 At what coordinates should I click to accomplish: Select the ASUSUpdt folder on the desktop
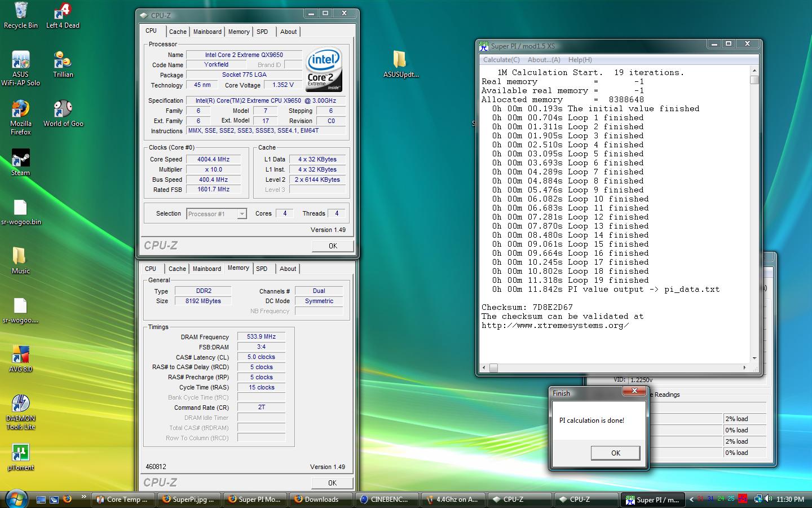tap(400, 64)
